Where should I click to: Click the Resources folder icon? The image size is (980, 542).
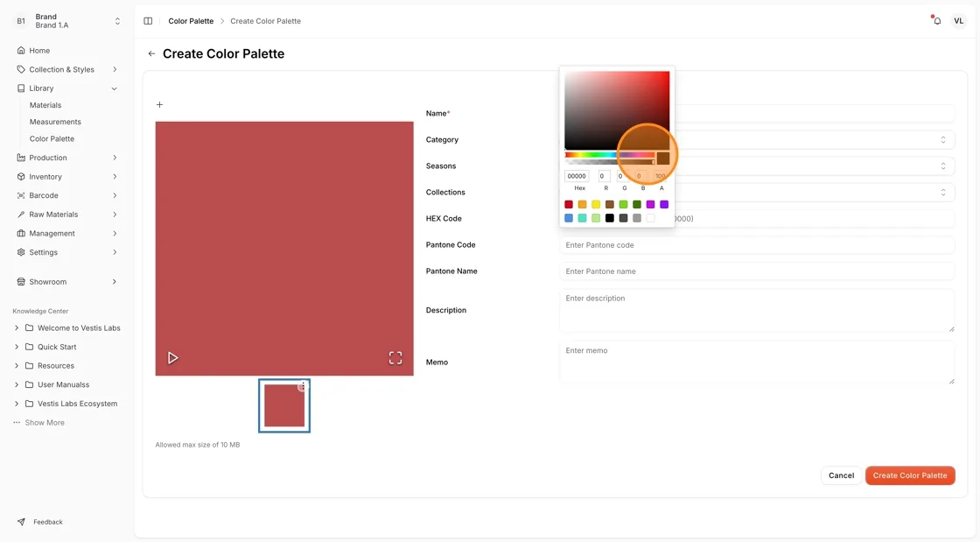point(30,365)
